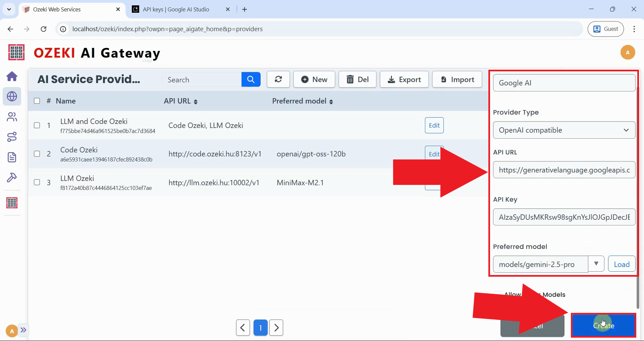This screenshot has height=341, width=644.
Task: Open the logs document icon in sidebar
Action: [12, 157]
